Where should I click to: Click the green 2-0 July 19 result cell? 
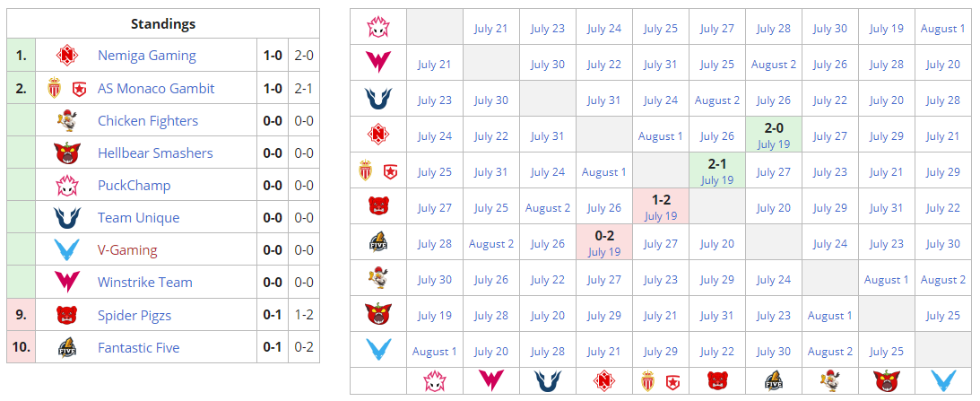tap(773, 135)
